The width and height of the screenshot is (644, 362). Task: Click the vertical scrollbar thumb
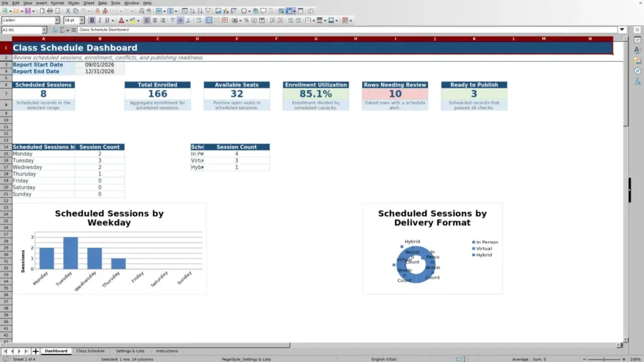click(626, 84)
